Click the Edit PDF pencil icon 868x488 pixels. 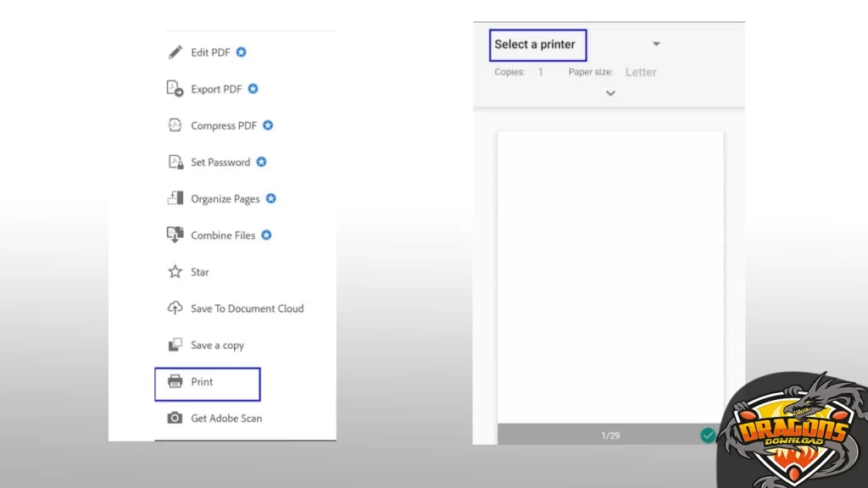pos(175,53)
